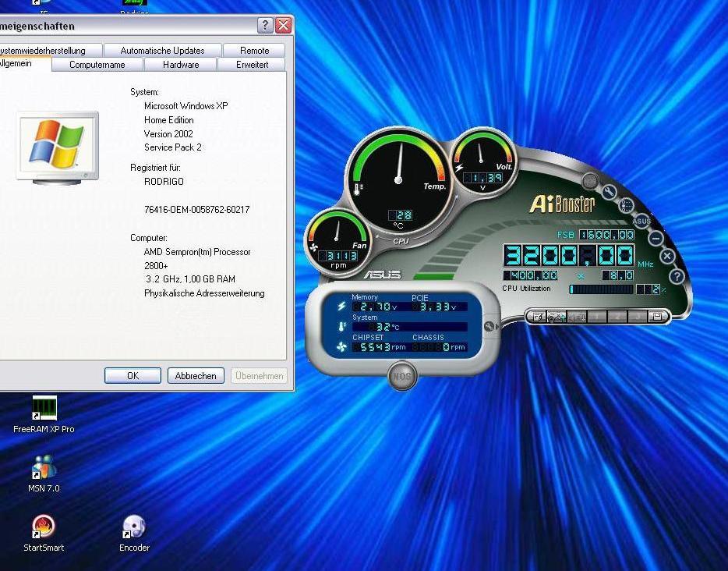Click the memory voltage lightning icon
The width and height of the screenshot is (728, 571).
341,307
